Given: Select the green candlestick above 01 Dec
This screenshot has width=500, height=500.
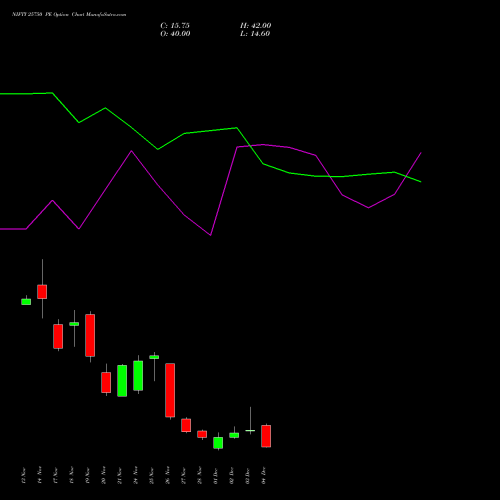Looking at the screenshot, I should [218, 443].
